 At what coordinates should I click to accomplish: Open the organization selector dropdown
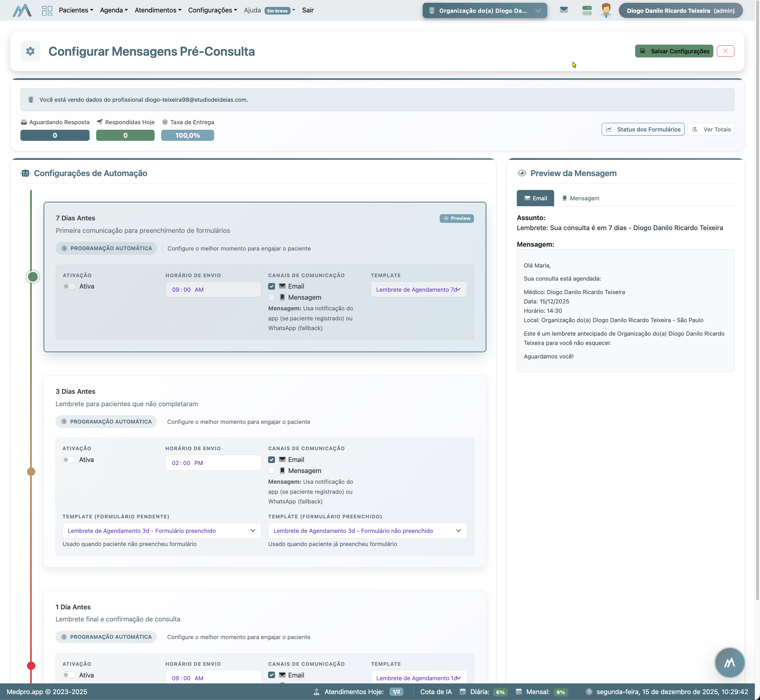(x=484, y=11)
